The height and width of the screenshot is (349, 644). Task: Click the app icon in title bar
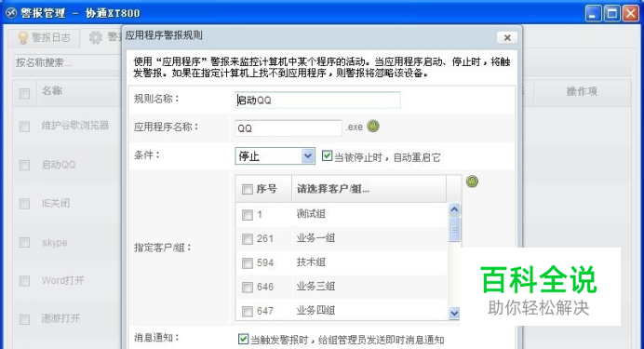tap(11, 13)
